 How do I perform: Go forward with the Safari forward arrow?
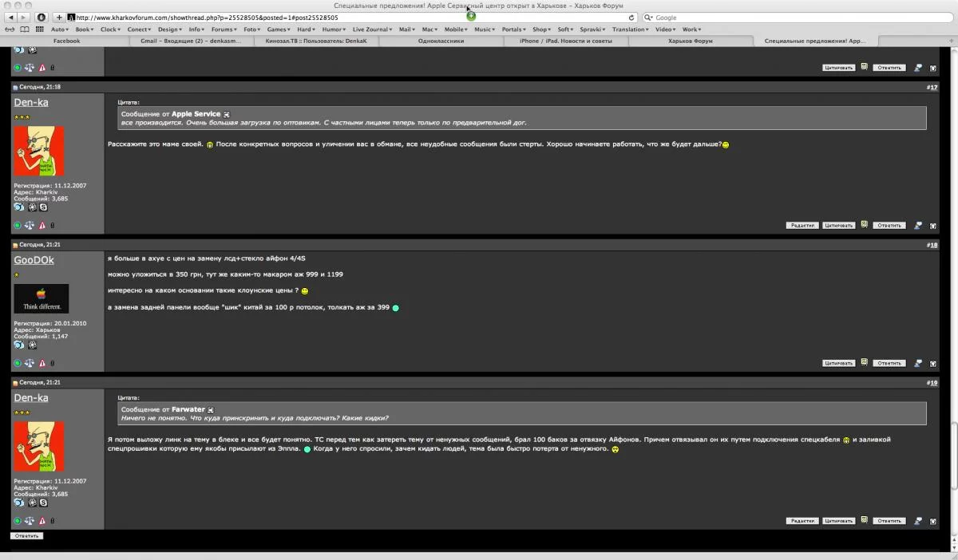(x=24, y=17)
